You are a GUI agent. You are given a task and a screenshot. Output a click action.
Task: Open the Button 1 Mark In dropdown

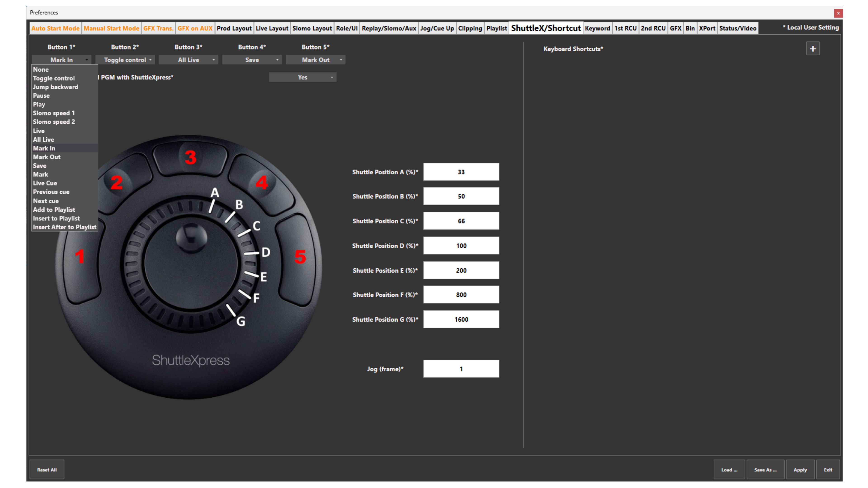tap(61, 60)
